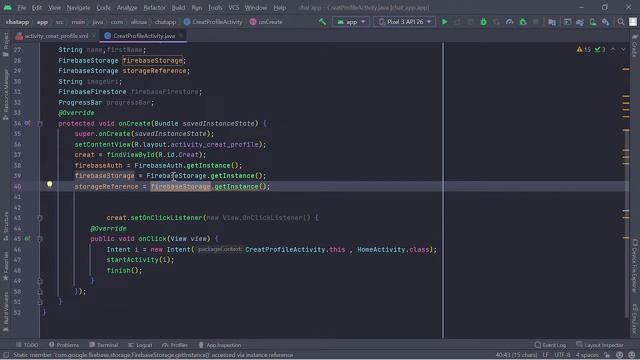
Task: Open the App Inspection tool window
Action: (x=220, y=345)
